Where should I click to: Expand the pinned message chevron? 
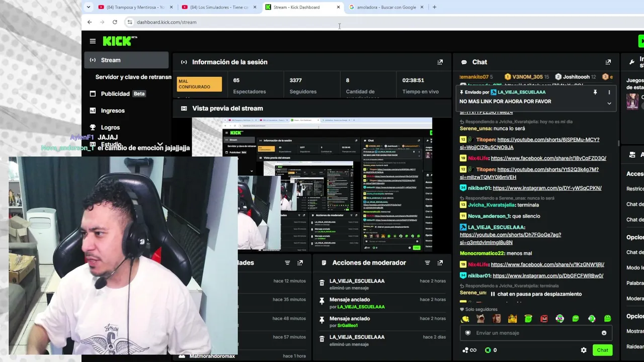tap(609, 103)
